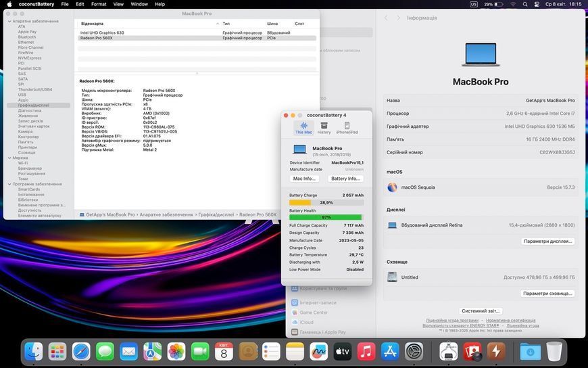Open Maps from the Dock

click(152, 352)
